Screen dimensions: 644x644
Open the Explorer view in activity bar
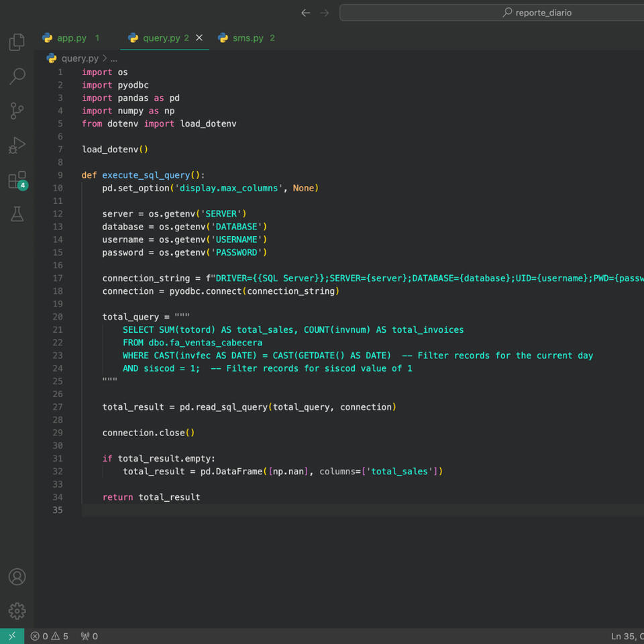click(17, 42)
